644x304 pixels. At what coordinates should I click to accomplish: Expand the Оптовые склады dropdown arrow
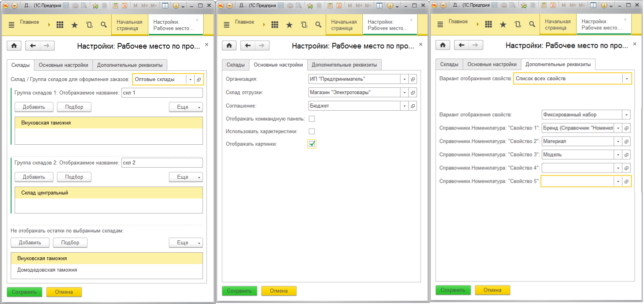(190, 79)
